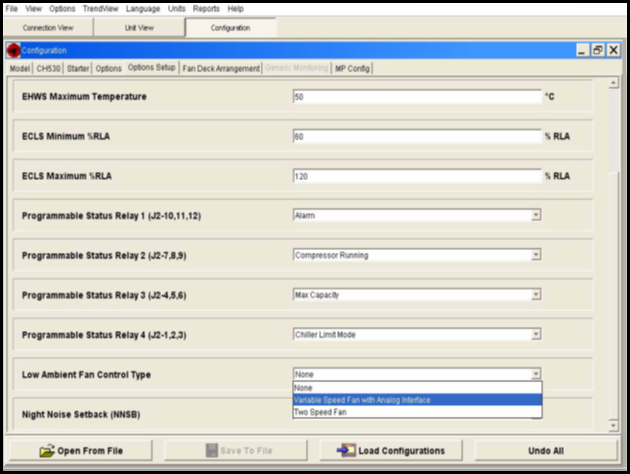Screen dimensions: 630x474
Task: Choose Variable Speed Fan with Analog Interface
Action: [x=417, y=400]
